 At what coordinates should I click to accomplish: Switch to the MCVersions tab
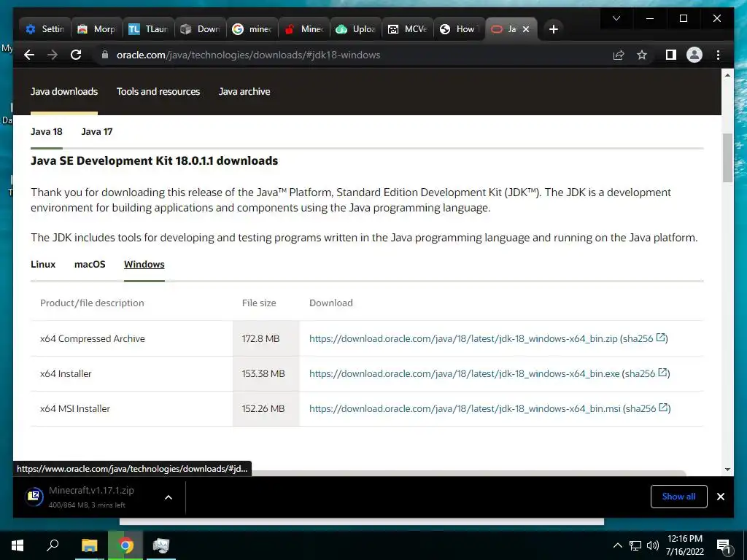click(409, 29)
